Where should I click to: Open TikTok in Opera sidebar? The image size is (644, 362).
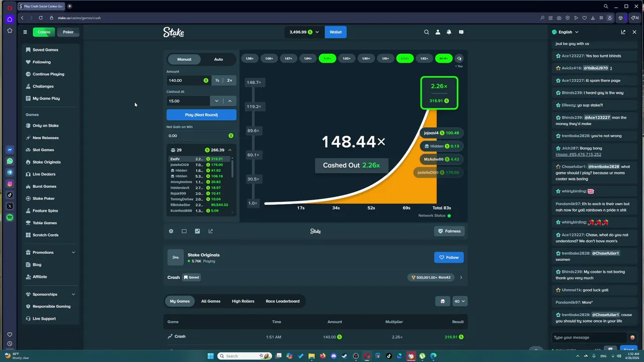(x=10, y=195)
